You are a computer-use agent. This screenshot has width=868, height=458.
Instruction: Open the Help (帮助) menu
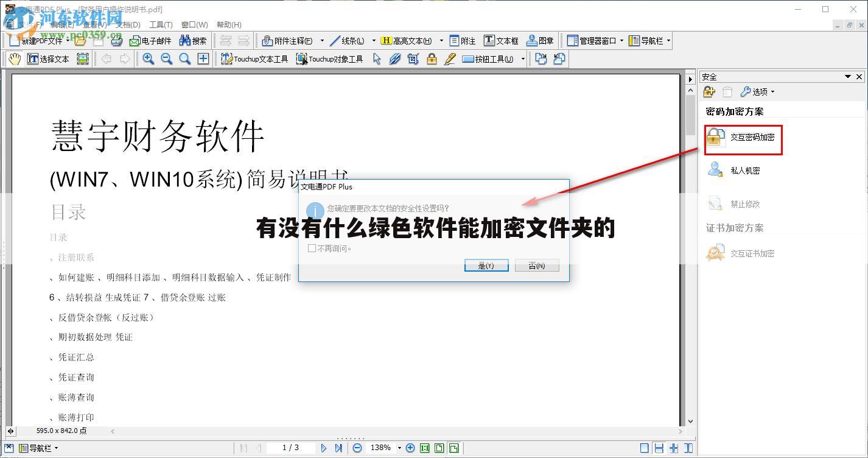(229, 25)
